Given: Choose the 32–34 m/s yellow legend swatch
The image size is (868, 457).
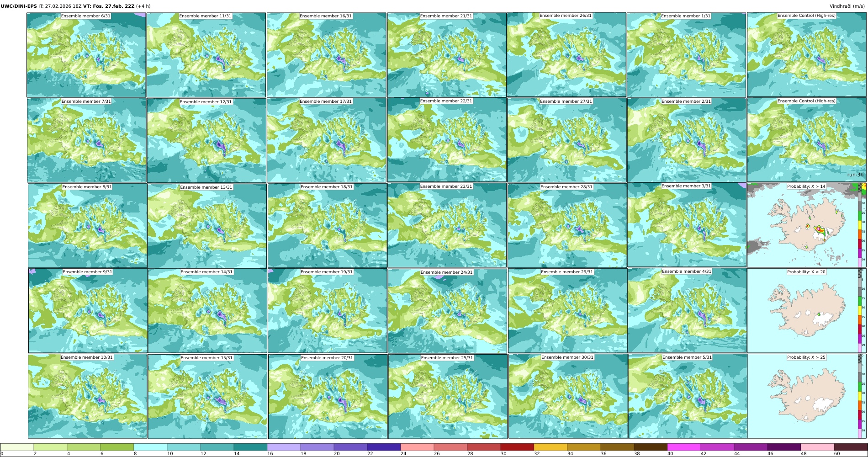Looking at the screenshot, I should coord(550,447).
